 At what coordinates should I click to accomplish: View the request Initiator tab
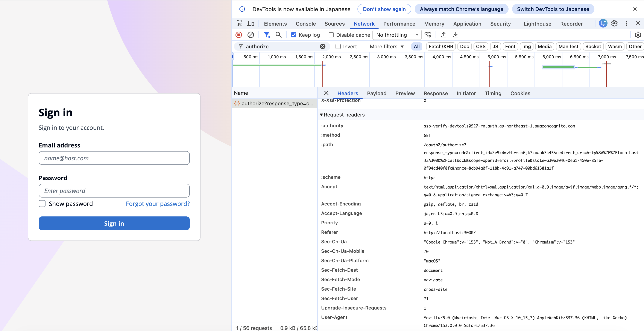point(466,93)
